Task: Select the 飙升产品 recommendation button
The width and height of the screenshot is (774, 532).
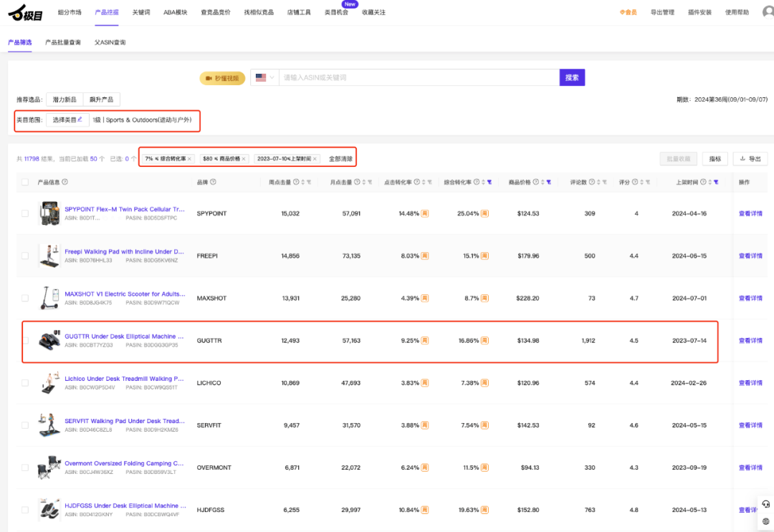Action: [101, 100]
